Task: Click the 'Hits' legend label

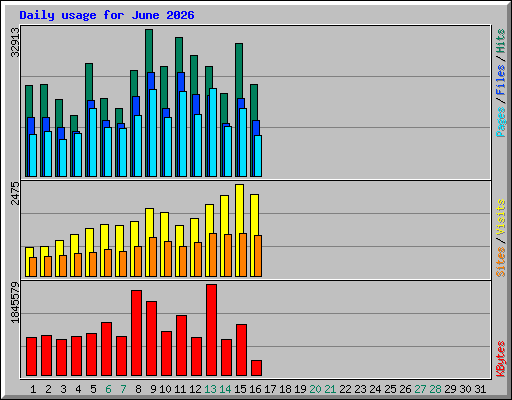Action: point(501,41)
